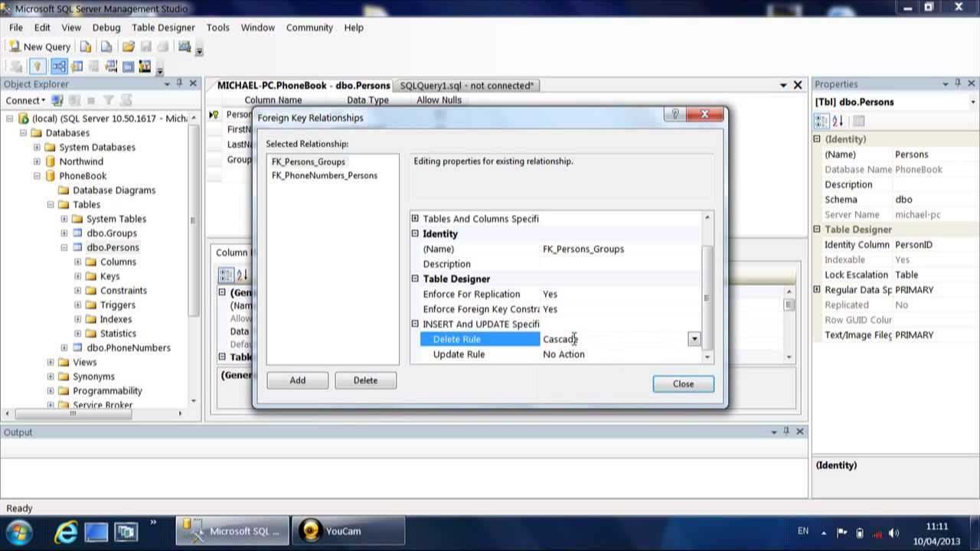Image resolution: width=980 pixels, height=551 pixels.
Task: Expand the dbo.PhoneNumbers table node
Action: coord(64,347)
